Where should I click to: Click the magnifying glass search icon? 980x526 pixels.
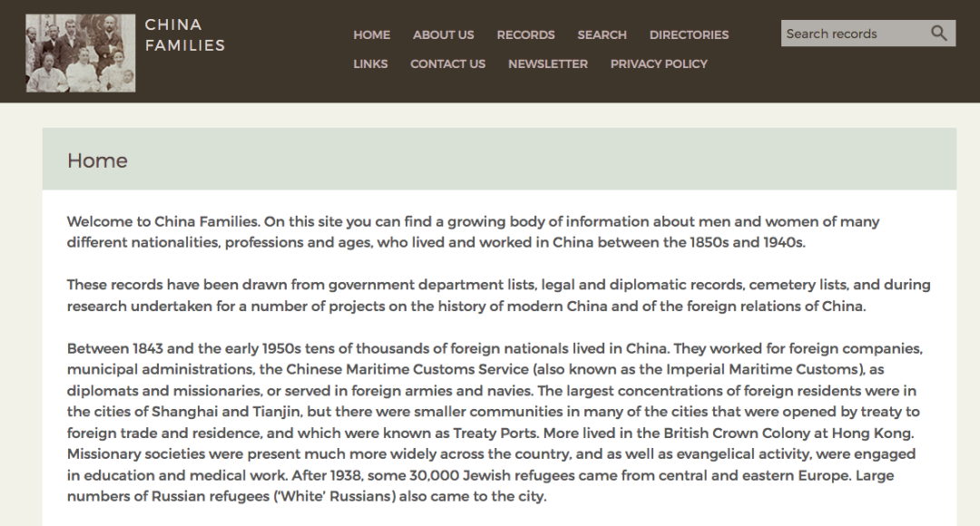pos(938,34)
